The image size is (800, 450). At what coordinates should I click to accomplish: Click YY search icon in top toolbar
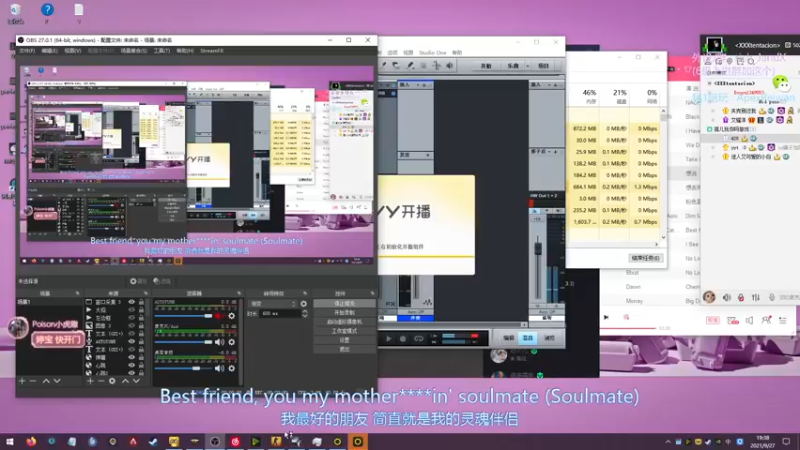click(751, 61)
